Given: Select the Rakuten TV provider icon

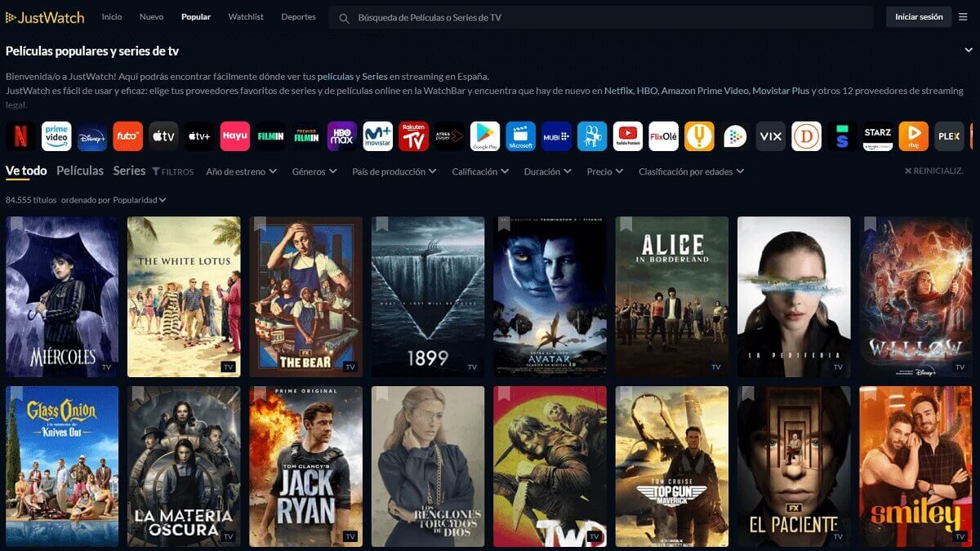Looking at the screenshot, I should pyautogui.click(x=414, y=136).
